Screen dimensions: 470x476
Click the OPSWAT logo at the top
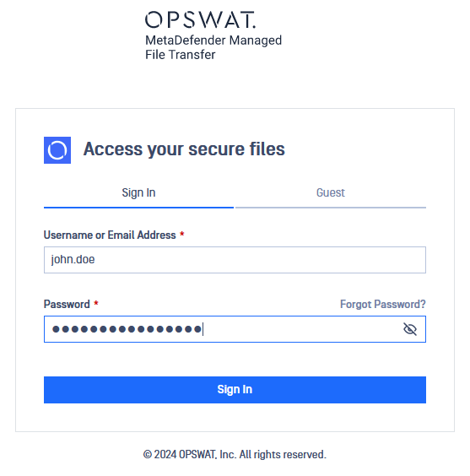(200, 19)
